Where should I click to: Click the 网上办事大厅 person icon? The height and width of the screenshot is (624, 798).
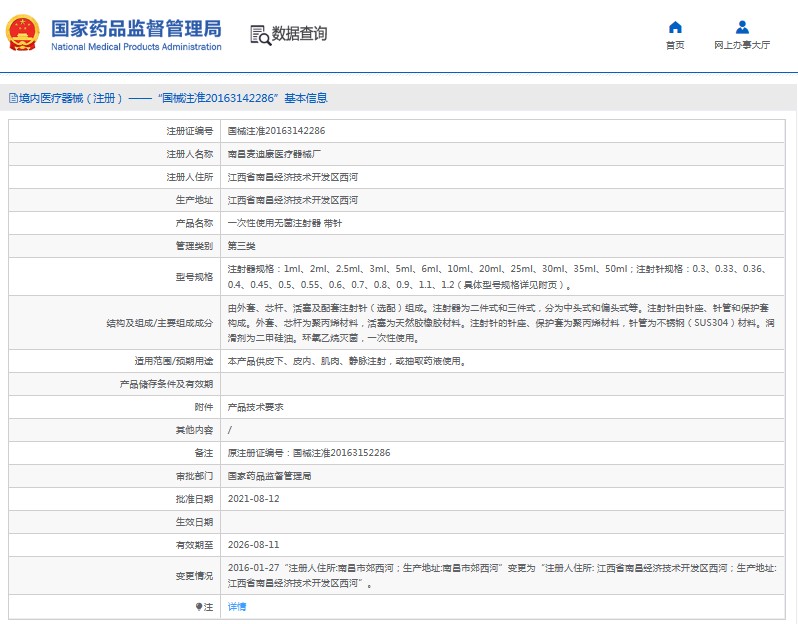(741, 27)
